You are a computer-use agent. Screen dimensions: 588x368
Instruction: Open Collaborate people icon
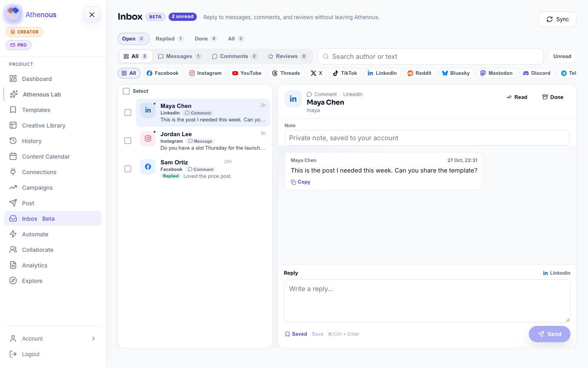pyautogui.click(x=13, y=250)
